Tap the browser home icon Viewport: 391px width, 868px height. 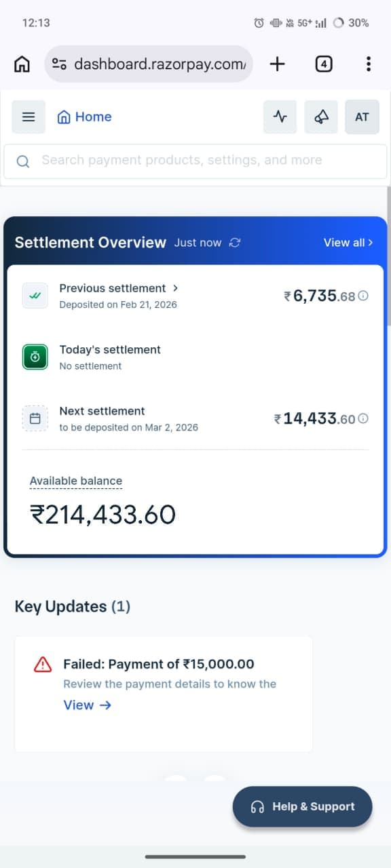22,64
